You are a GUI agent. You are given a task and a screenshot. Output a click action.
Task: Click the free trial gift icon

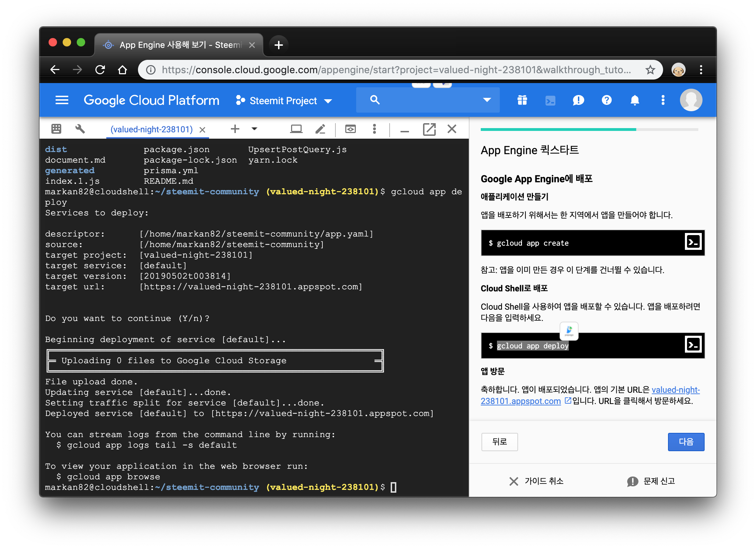pyautogui.click(x=522, y=100)
